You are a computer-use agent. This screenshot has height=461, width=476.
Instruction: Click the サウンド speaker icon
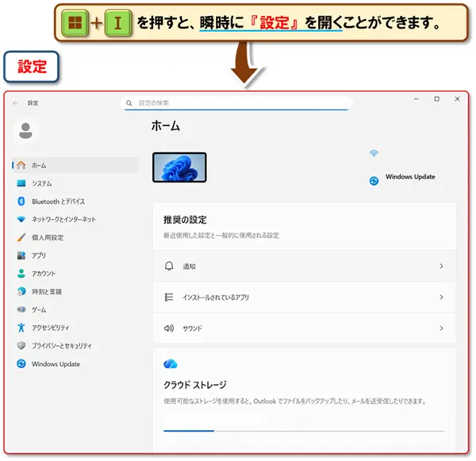click(x=169, y=328)
